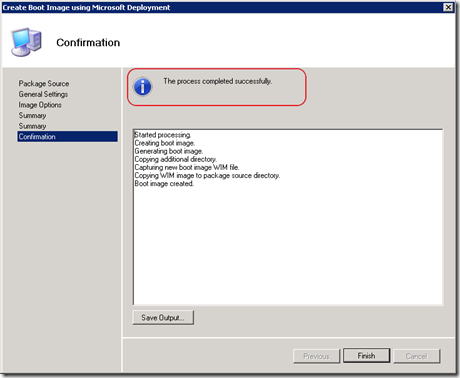Click the 'Boot image created.' output line
Screen dimensions: 460x378
point(164,183)
